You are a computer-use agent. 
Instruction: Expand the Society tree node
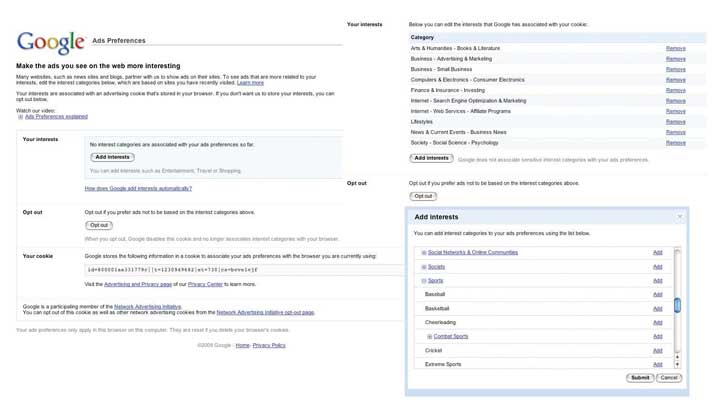click(x=424, y=267)
